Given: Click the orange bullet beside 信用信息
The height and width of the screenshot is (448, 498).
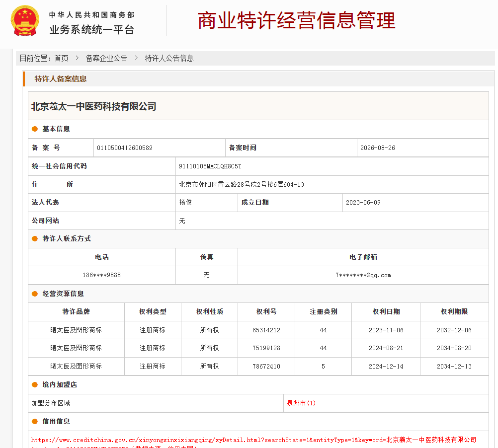Looking at the screenshot, I should click(35, 422).
